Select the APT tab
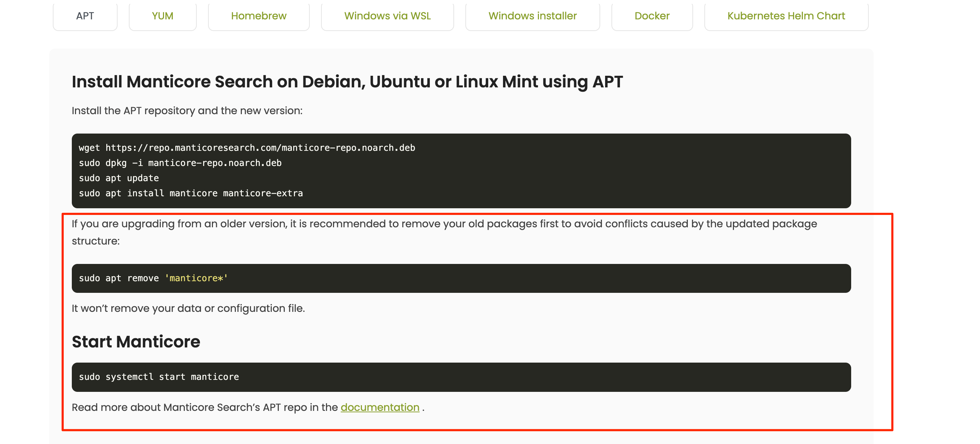The image size is (980, 444). click(x=85, y=16)
